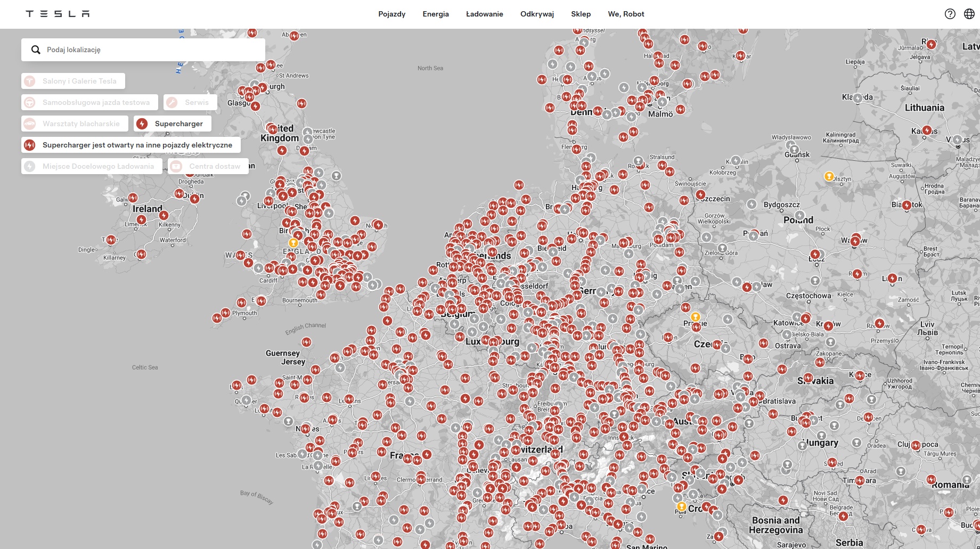Enable the Samoobsługowa jazda testowa filter
980x549 pixels.
(90, 102)
